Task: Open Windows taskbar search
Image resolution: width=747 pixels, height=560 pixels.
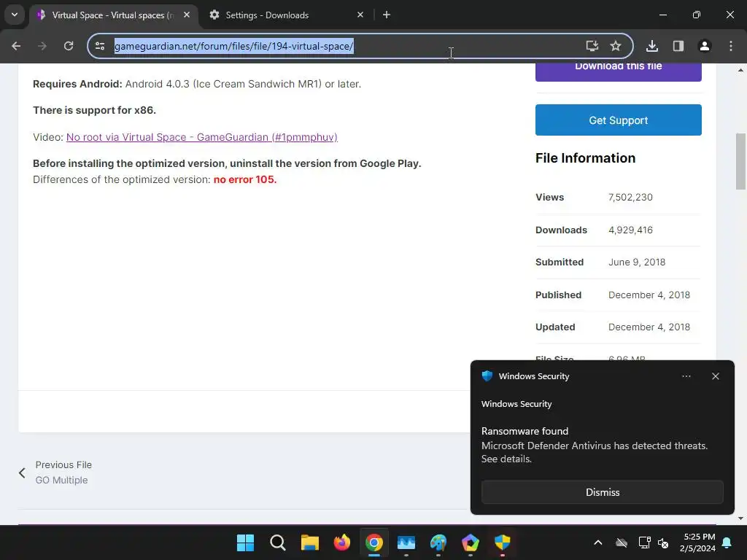Action: coord(278,542)
